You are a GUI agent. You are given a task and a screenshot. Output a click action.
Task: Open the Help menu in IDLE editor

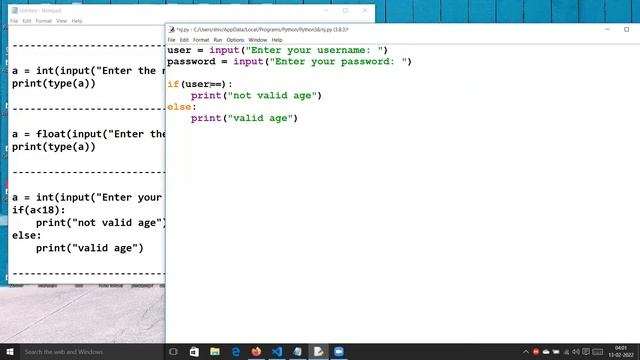[277, 40]
